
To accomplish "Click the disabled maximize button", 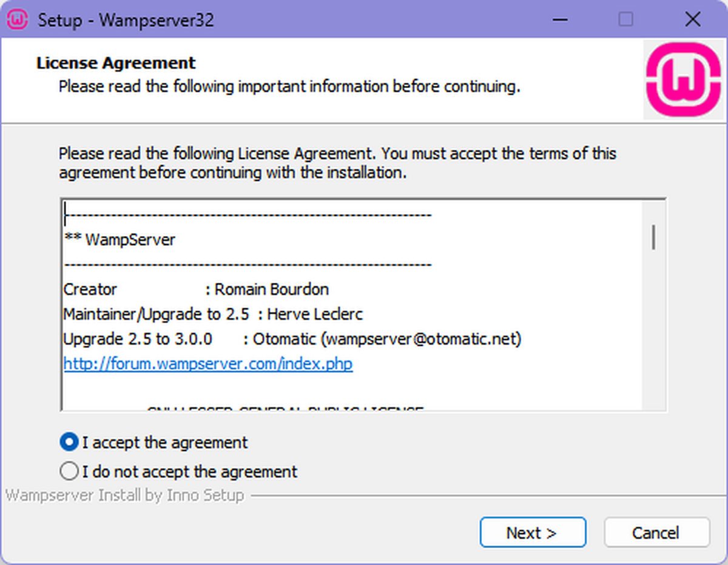I will point(625,19).
